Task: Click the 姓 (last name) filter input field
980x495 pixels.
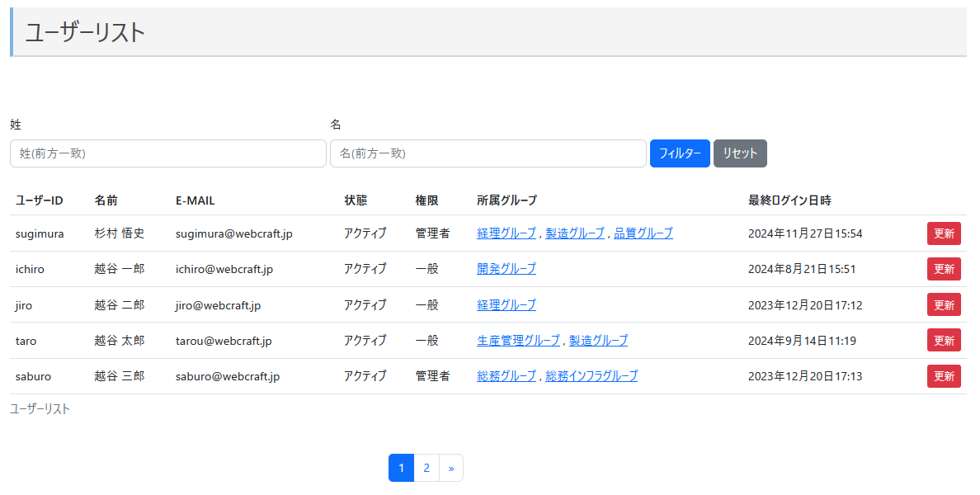Action: click(167, 153)
